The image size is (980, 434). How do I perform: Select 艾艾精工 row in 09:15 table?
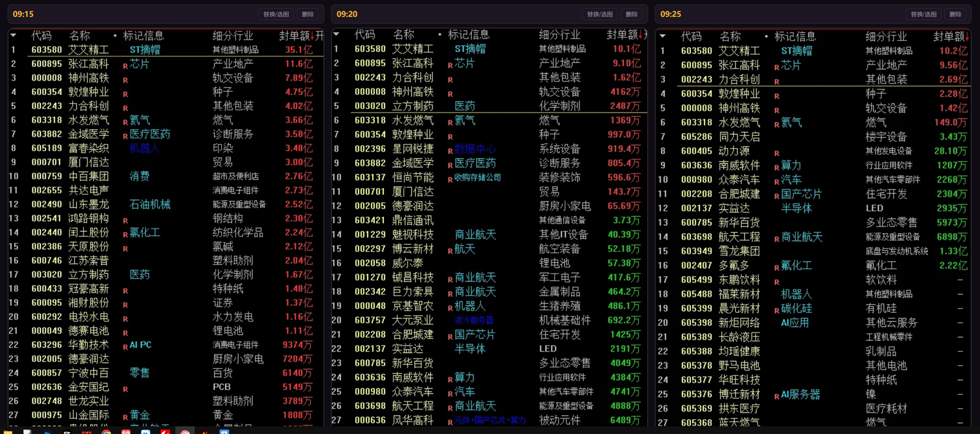(165, 50)
